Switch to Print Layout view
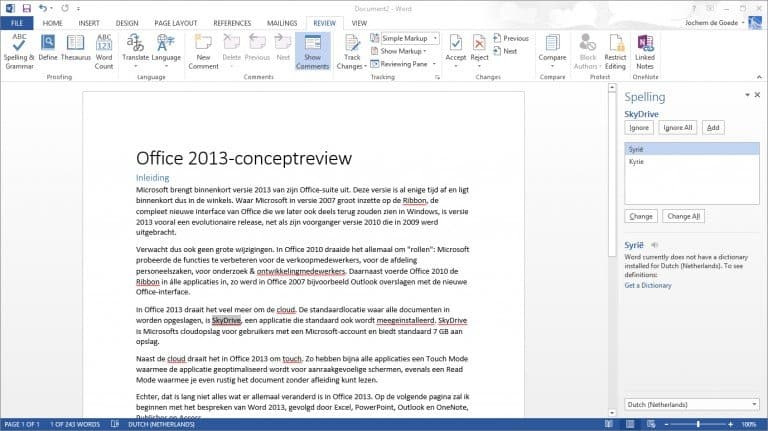The width and height of the screenshot is (768, 431). pyautogui.click(x=630, y=424)
